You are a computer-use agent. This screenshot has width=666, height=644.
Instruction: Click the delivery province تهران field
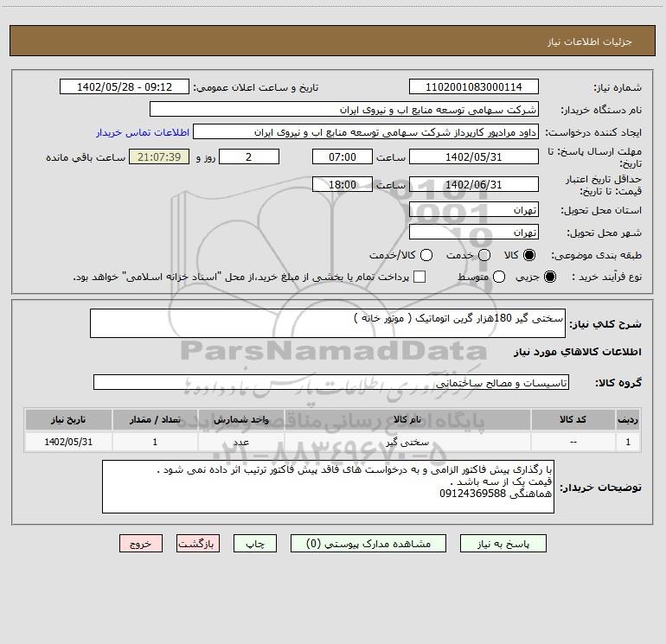(x=474, y=210)
